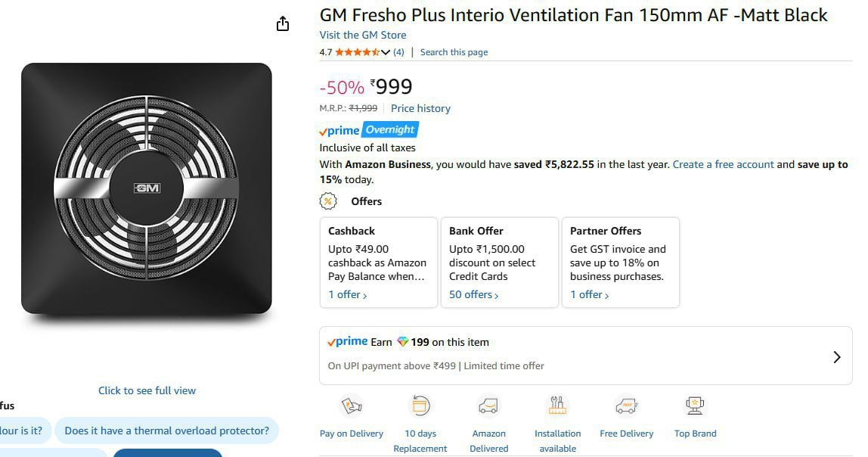This screenshot has width=868, height=457.
Task: Expand the star rating dropdown arrow
Action: [x=386, y=52]
